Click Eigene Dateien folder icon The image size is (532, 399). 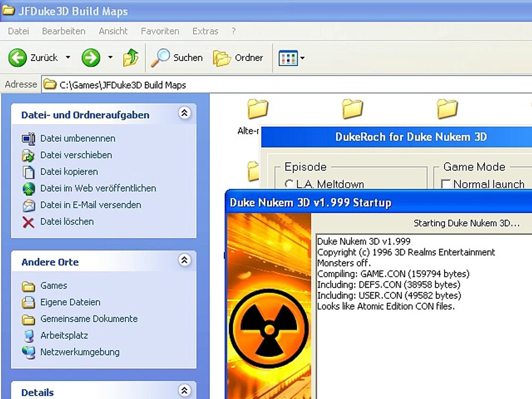[x=28, y=303]
